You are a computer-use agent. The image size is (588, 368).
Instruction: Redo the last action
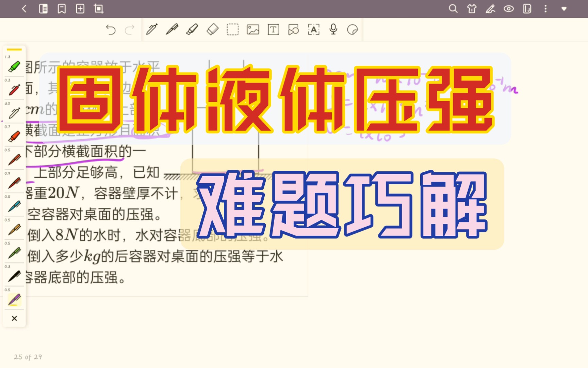pos(130,30)
